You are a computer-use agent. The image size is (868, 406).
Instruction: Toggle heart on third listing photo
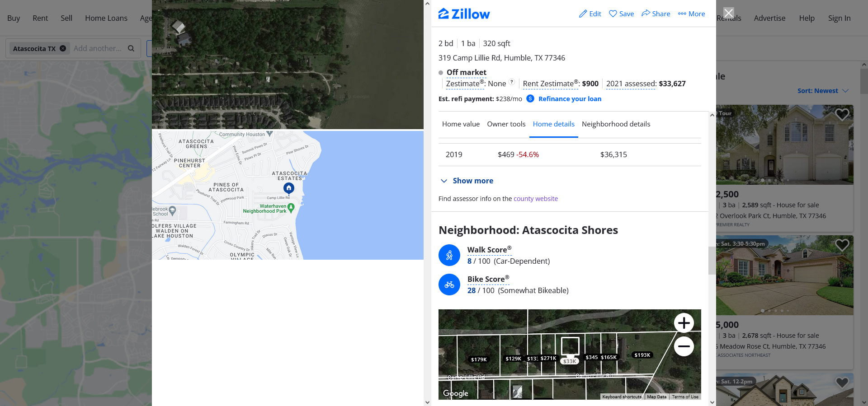pyautogui.click(x=842, y=383)
